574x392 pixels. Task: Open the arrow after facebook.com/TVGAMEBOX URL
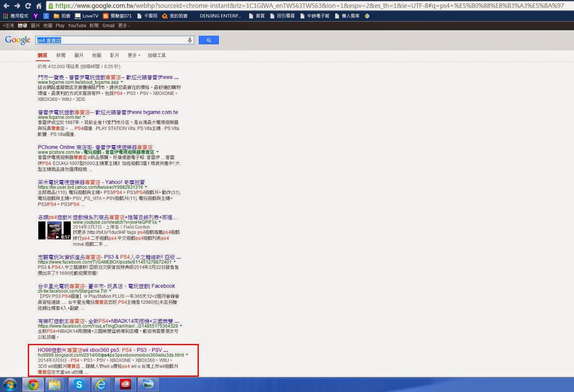tap(175, 262)
